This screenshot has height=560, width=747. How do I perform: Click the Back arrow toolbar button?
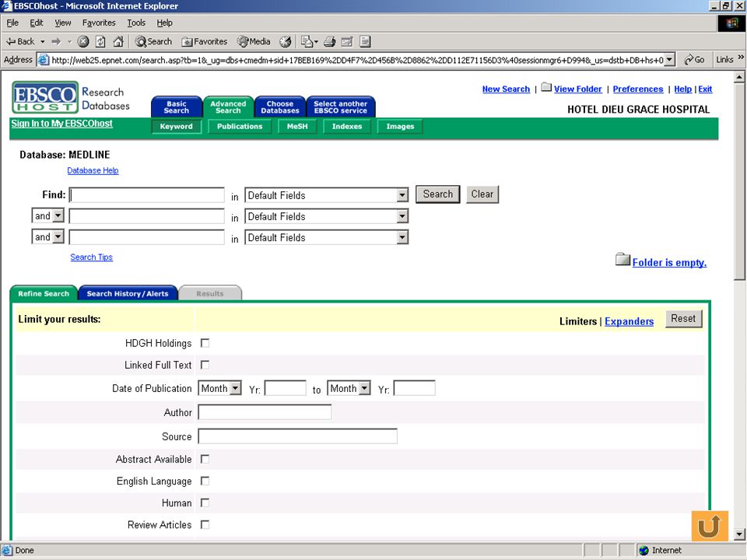(x=19, y=42)
